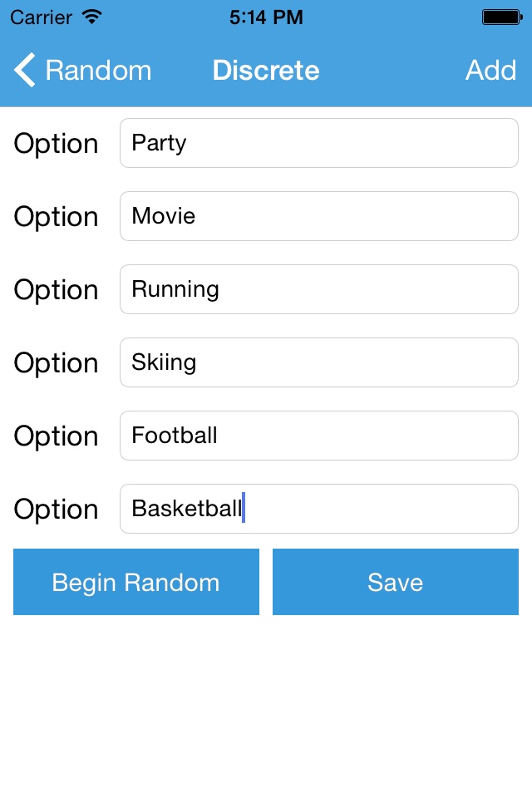Image resolution: width=532 pixels, height=798 pixels.
Task: Select the Movie option input field
Action: tap(319, 216)
